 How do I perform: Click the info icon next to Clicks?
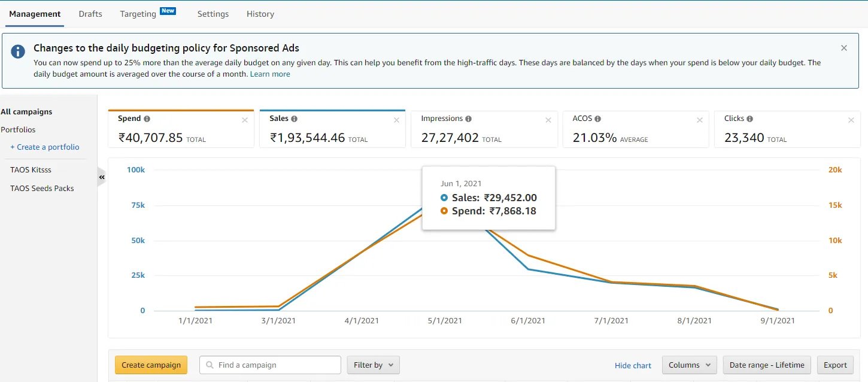(749, 119)
